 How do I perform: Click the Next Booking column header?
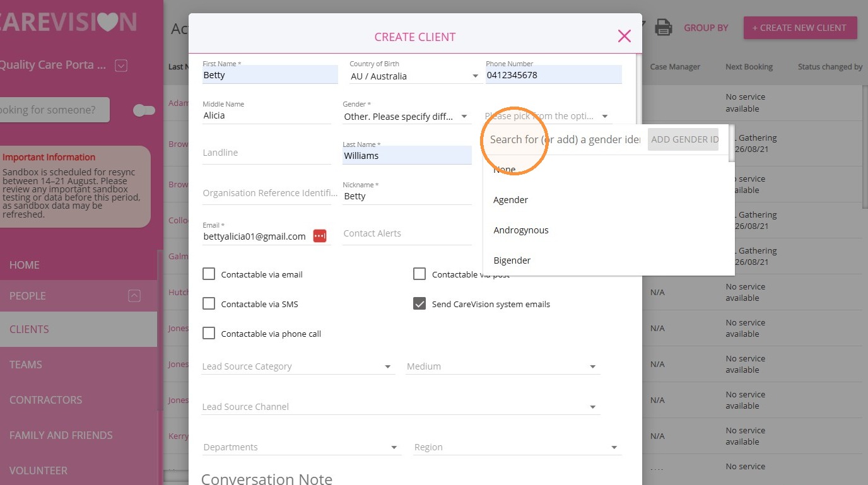(749, 67)
